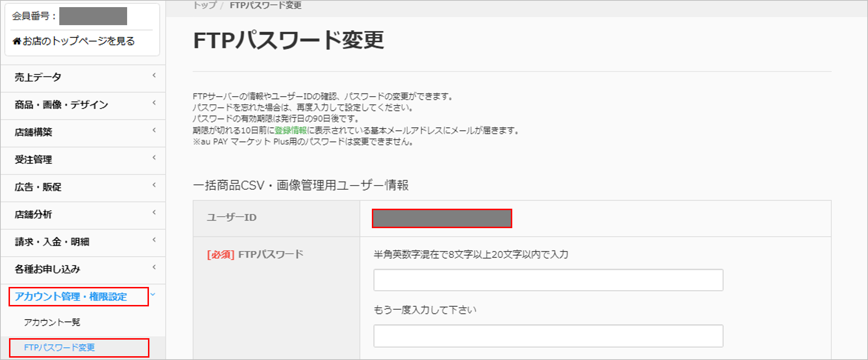The image size is (868, 360).
Task: Click the home icon beside お店のトップページを見る
Action: coord(17,41)
